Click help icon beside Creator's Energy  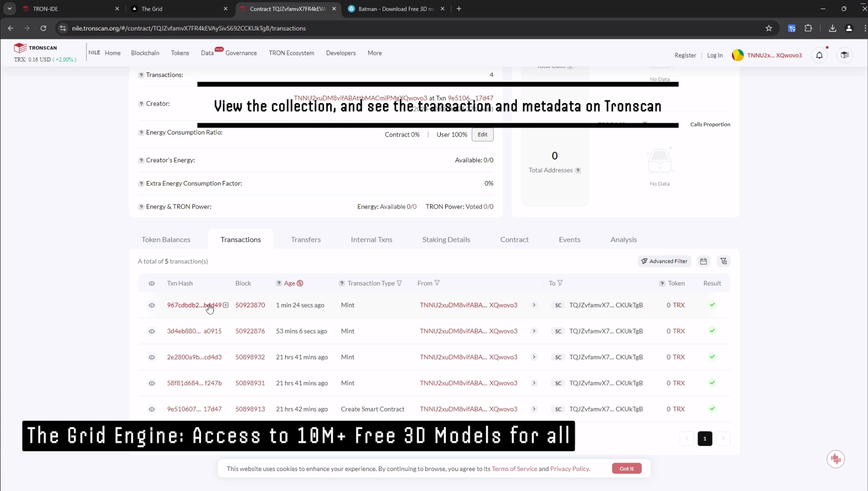tap(141, 160)
